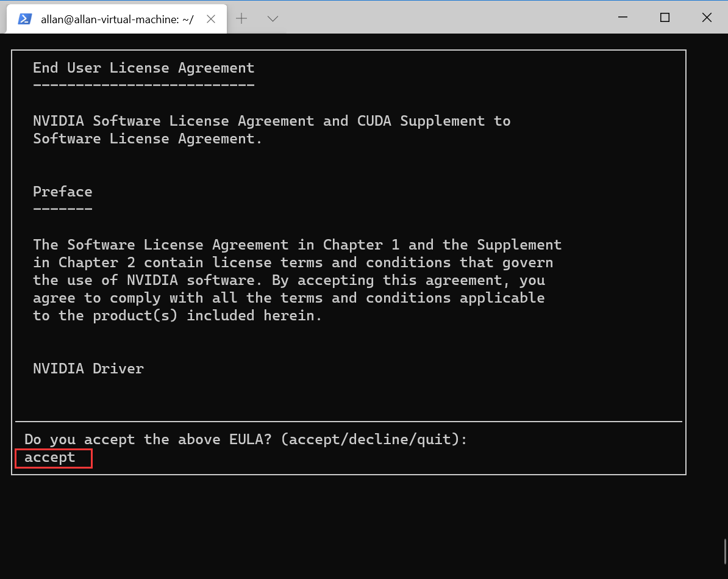The width and height of the screenshot is (728, 579).
Task: Click the PowerShell icon on the tab
Action: point(25,19)
